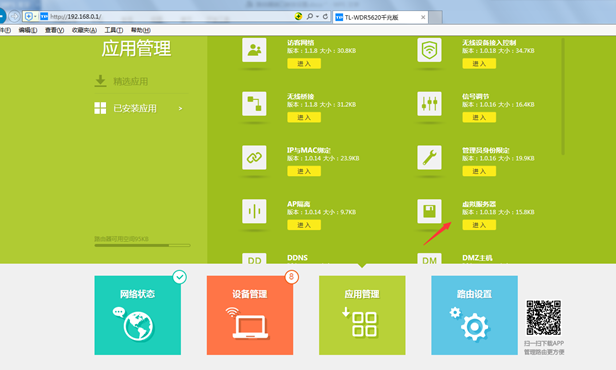Open the DDNS application icon
616x370 pixels.
[x=254, y=258]
